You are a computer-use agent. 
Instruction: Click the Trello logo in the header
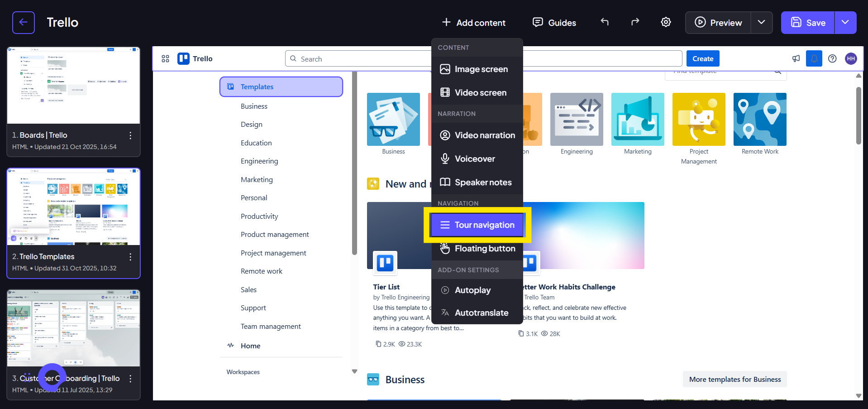195,59
